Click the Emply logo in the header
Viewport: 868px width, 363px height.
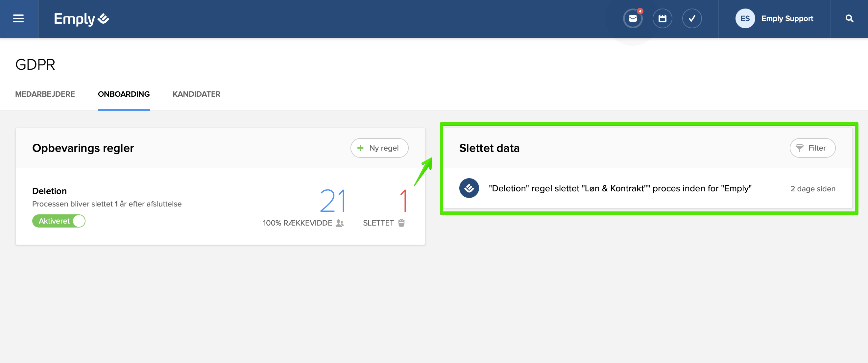[x=81, y=19]
